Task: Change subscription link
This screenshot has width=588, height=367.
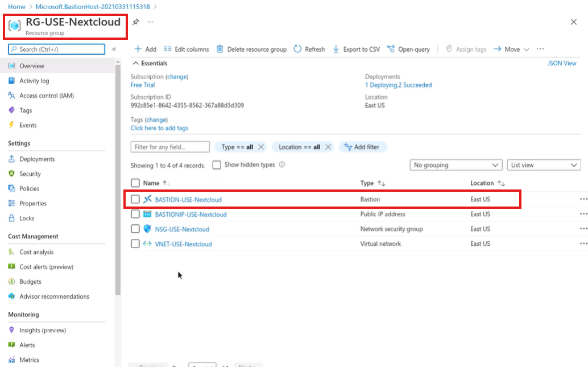Action: [x=177, y=77]
